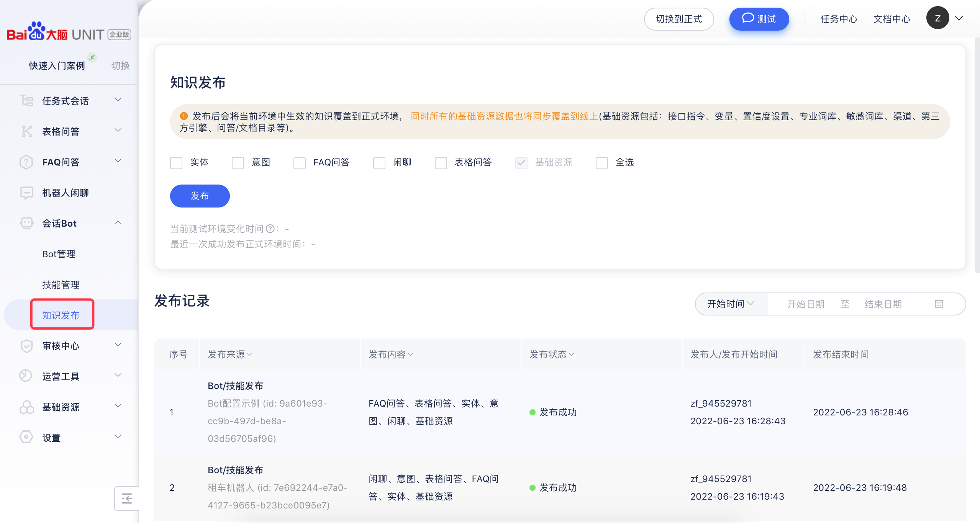Image resolution: width=980 pixels, height=523 pixels.
Task: Click the calendar icon in date range
Action: pos(939,304)
